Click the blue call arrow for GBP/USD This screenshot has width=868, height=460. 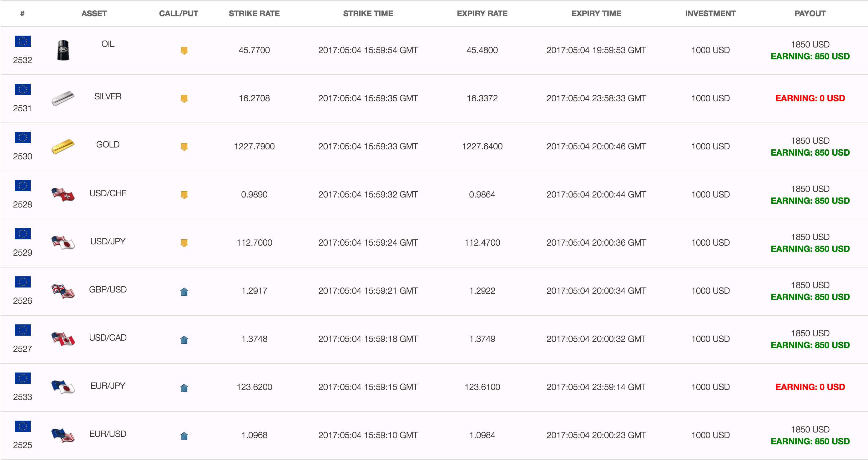pos(184,291)
